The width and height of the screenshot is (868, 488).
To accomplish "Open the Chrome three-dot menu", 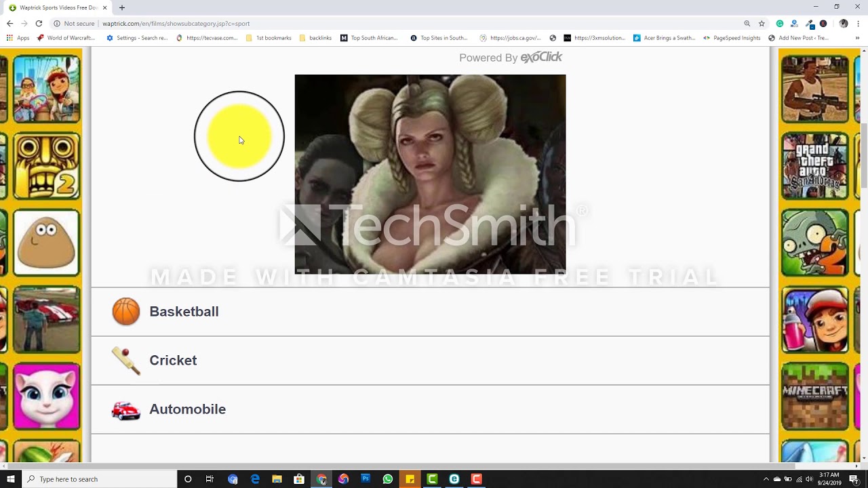I will click(x=858, y=23).
